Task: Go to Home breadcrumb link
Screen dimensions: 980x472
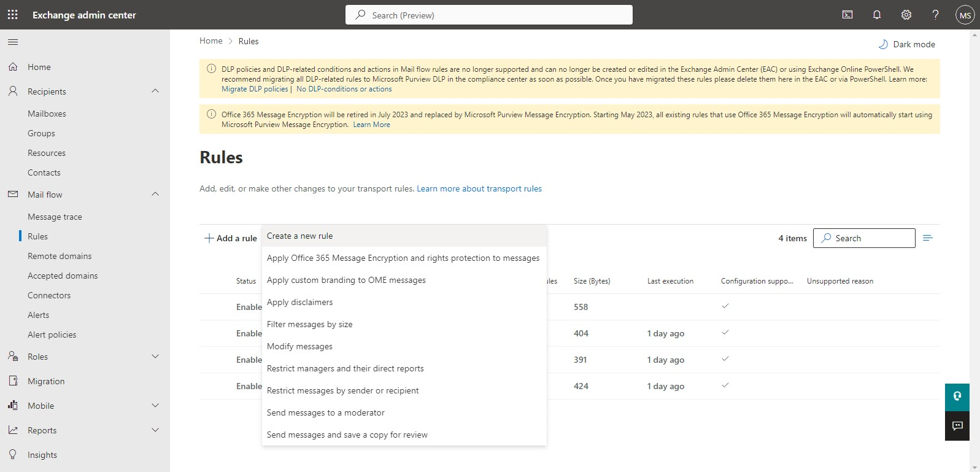Action: [x=211, y=41]
